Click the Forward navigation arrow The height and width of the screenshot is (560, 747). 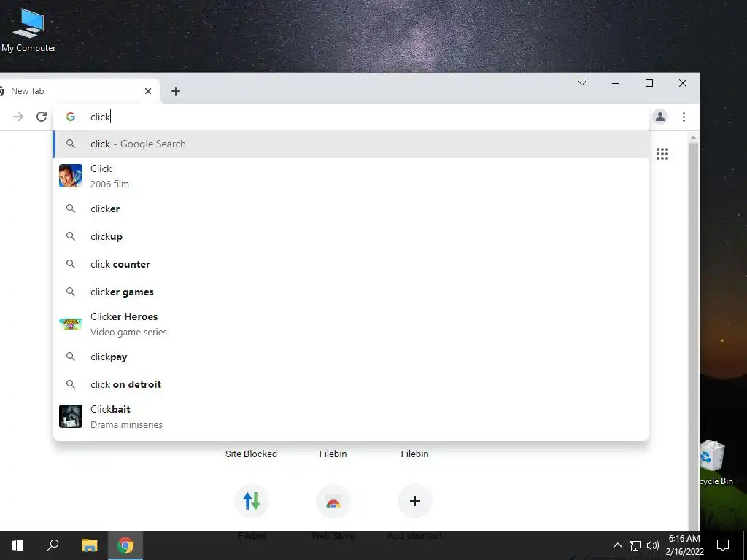click(18, 117)
